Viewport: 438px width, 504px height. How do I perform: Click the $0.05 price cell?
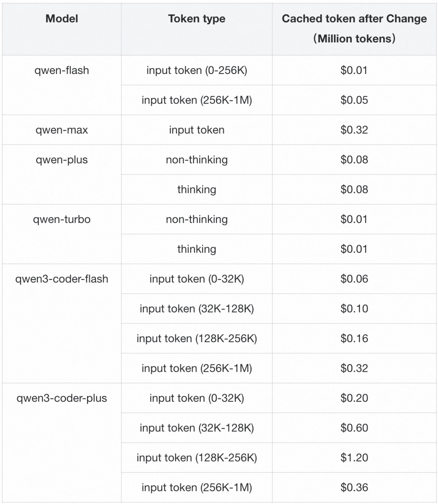[354, 100]
